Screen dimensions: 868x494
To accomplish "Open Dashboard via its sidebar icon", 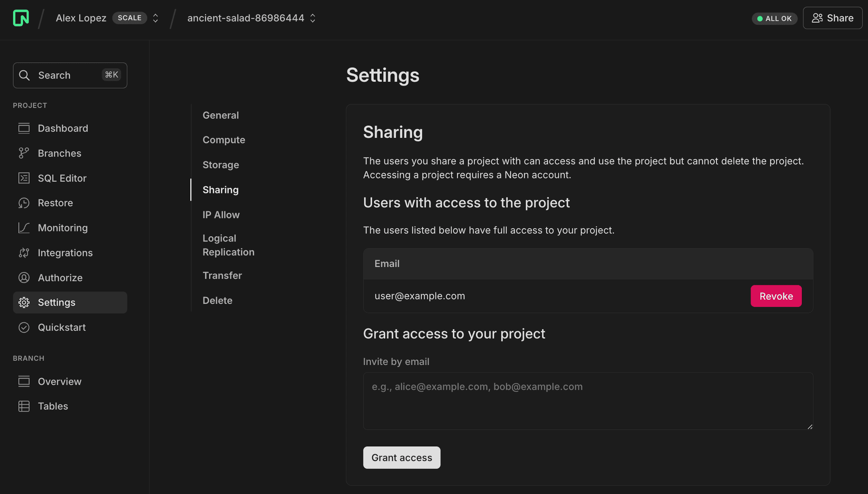I will [24, 128].
